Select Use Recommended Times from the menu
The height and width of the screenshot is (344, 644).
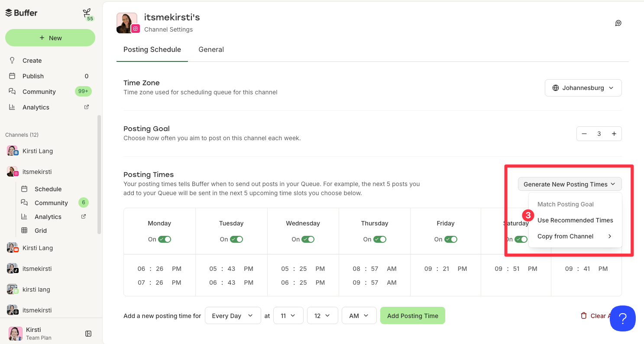575,220
